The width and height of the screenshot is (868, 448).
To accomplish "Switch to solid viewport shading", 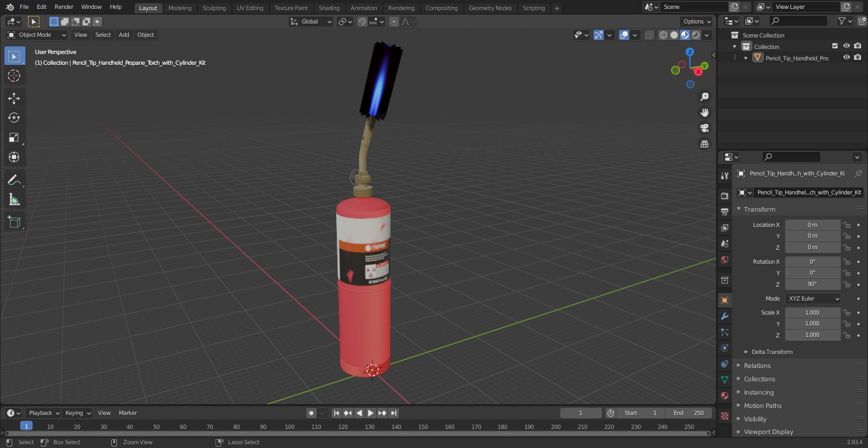I will click(674, 35).
